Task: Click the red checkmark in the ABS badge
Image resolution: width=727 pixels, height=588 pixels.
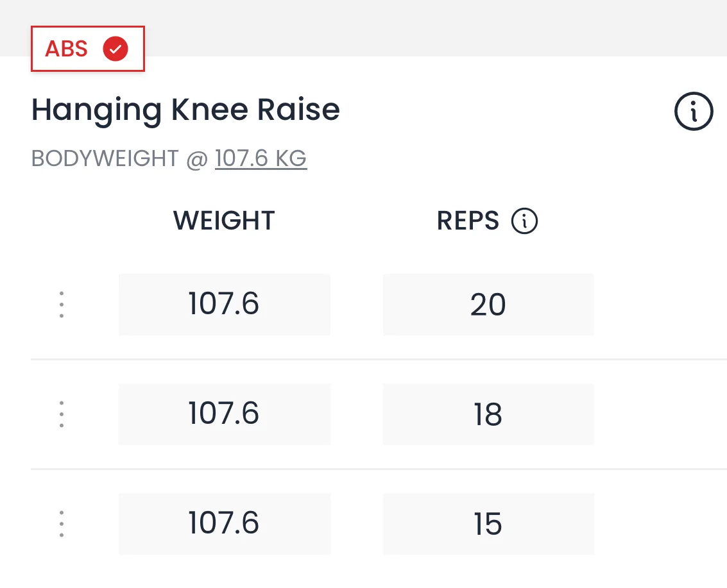Action: pyautogui.click(x=116, y=49)
